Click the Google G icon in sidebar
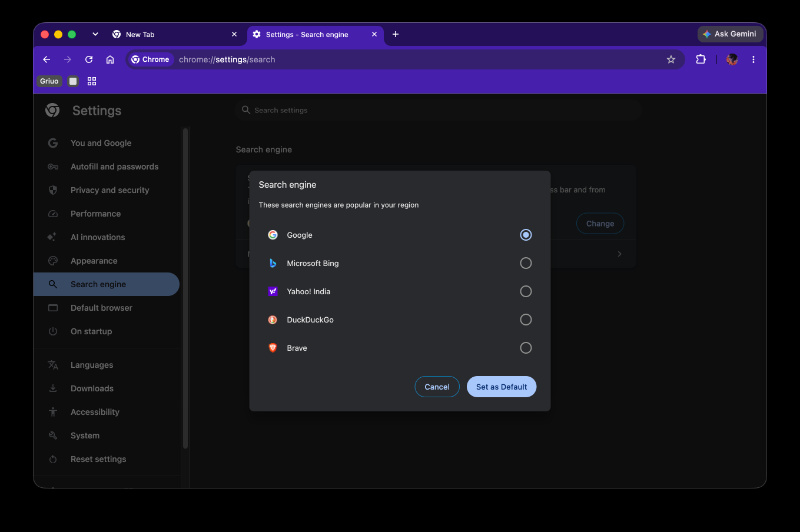Screen dimensions: 800x532 point(53,143)
